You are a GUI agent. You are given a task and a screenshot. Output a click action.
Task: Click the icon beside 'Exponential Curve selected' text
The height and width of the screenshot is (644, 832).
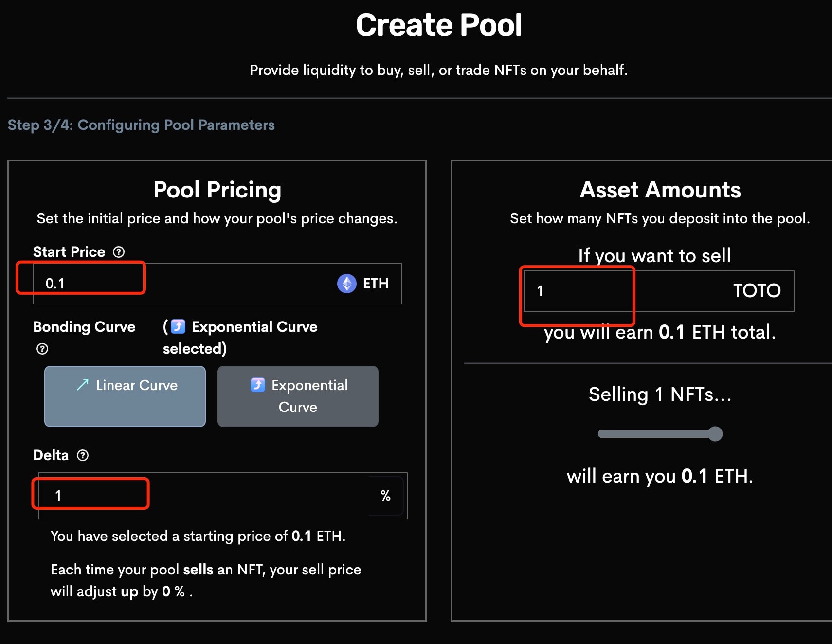(x=178, y=326)
